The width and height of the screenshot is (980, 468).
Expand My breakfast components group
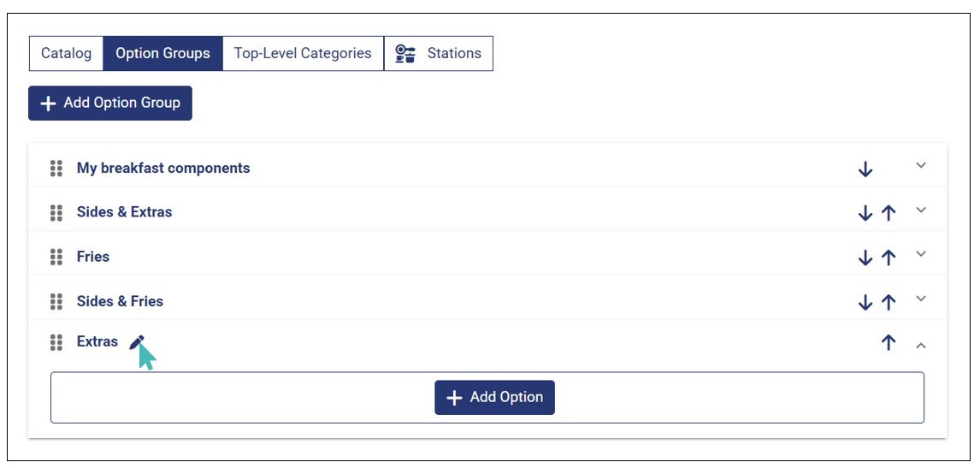[921, 165]
